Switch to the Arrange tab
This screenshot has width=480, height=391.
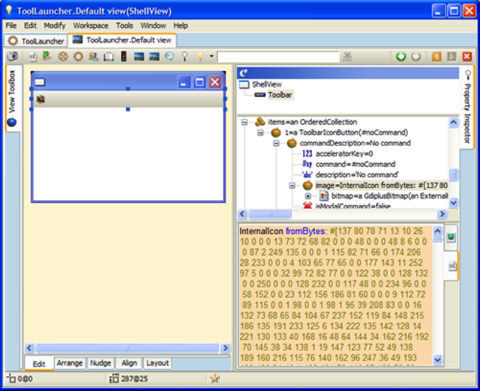tap(69, 363)
